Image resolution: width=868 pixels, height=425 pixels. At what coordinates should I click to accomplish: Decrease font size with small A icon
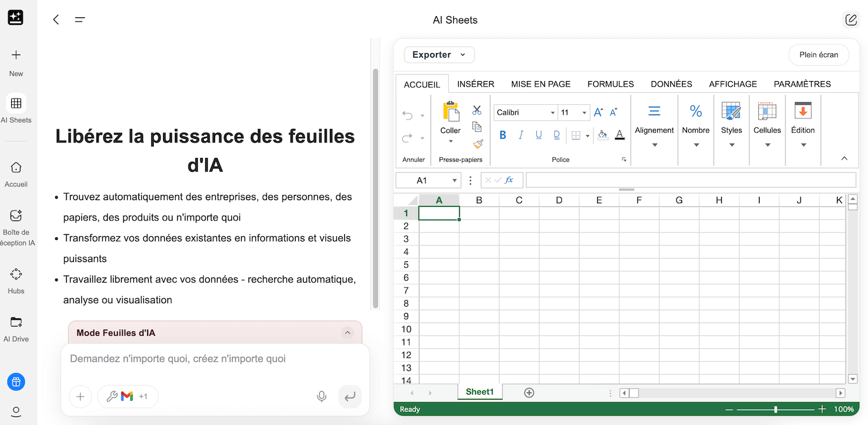(613, 112)
